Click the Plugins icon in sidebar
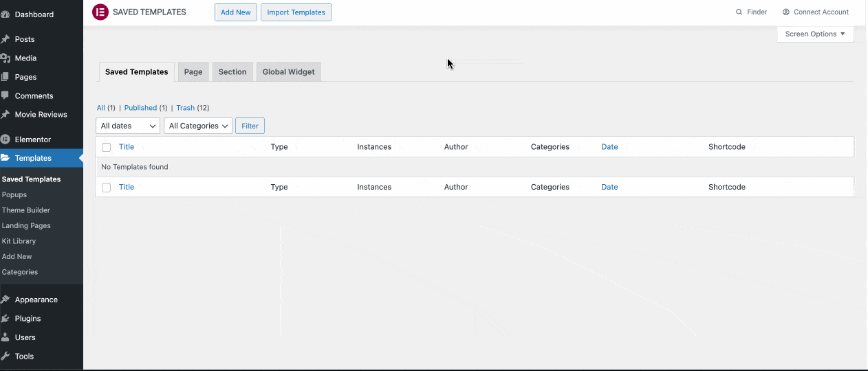 6,319
